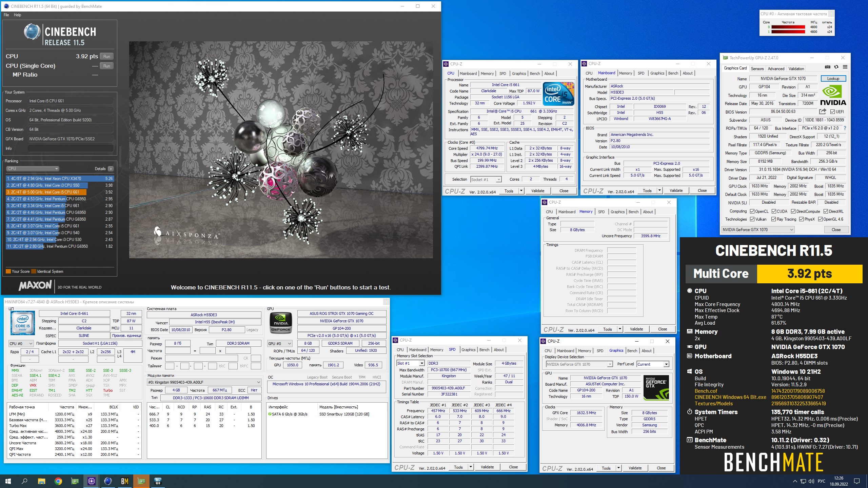868x488 pixels.
Task: Open the notification center icon
Action: pyautogui.click(x=857, y=481)
